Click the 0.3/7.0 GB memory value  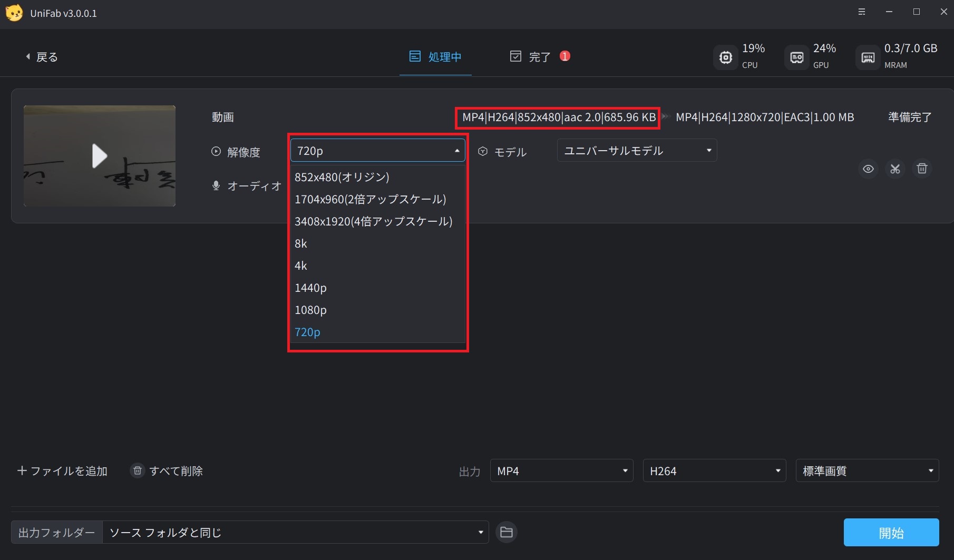pyautogui.click(x=911, y=48)
